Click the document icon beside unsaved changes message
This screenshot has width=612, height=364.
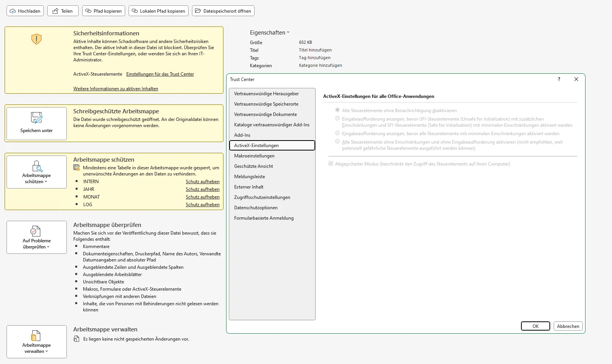coord(76,339)
